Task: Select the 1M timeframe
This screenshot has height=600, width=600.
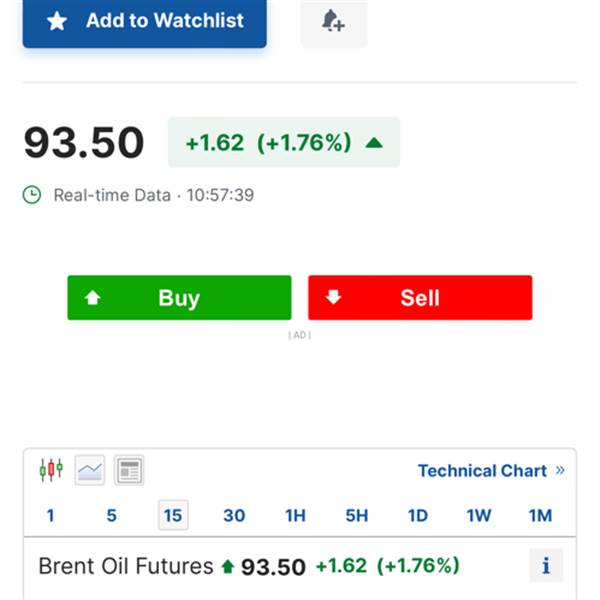Action: pos(540,515)
